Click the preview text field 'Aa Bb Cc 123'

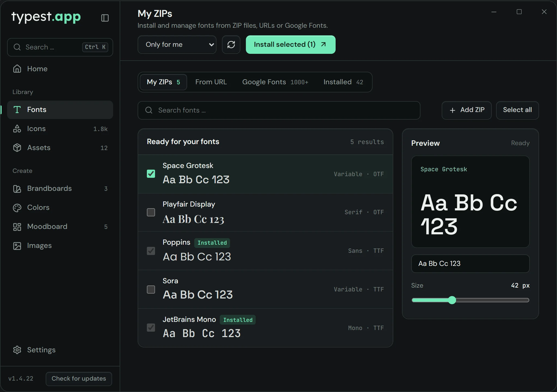pos(471,264)
